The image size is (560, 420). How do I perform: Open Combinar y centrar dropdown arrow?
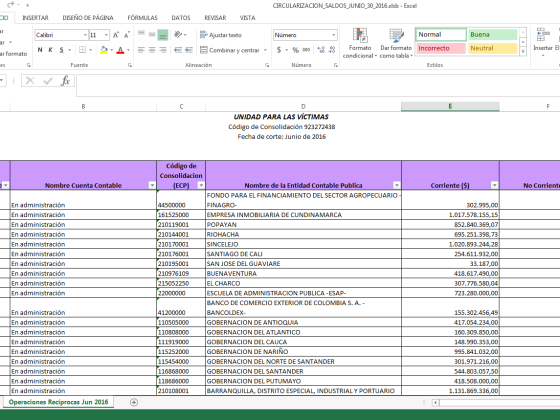point(265,50)
